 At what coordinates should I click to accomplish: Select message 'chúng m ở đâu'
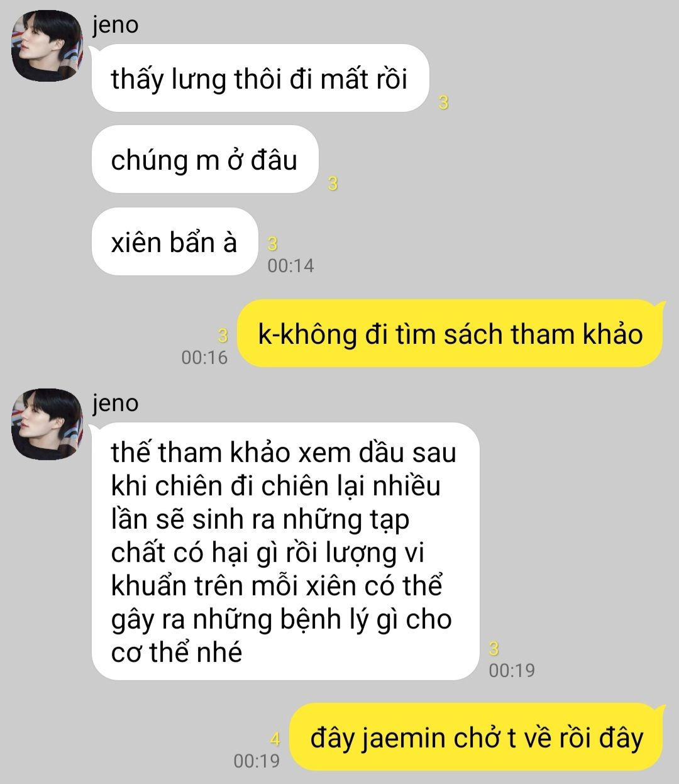204,160
